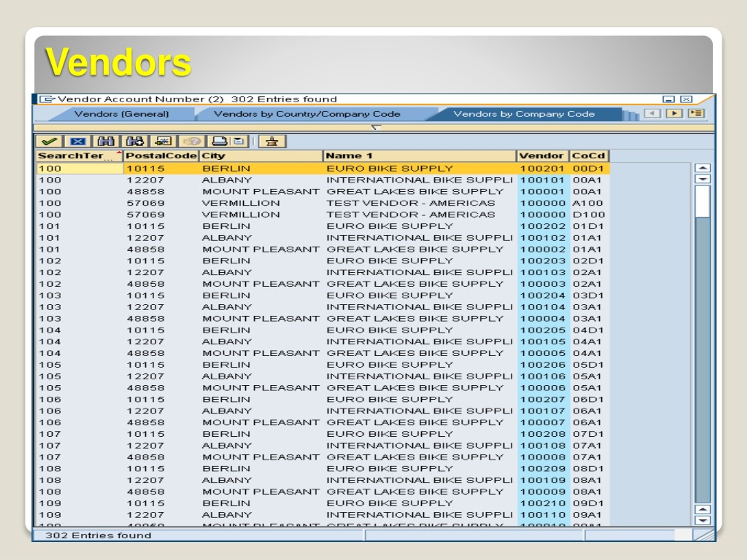Click the small disk icon beside printer

(239, 141)
